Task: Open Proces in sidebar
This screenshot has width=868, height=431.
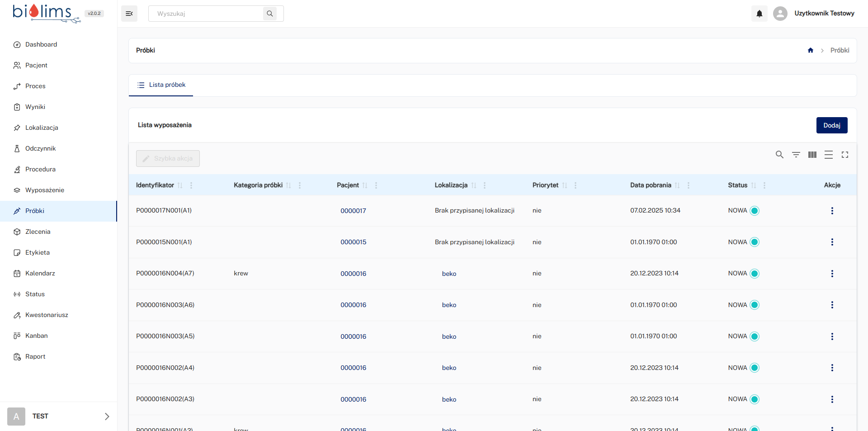Action: point(58,86)
